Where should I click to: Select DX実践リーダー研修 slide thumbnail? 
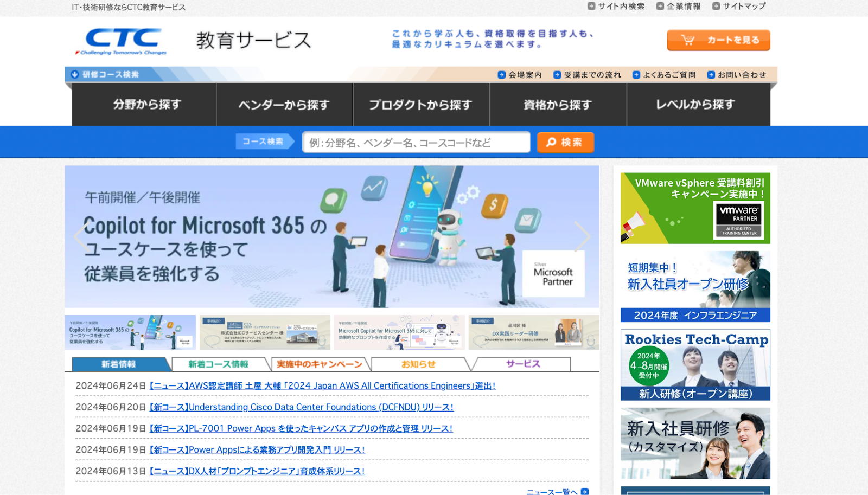point(534,332)
